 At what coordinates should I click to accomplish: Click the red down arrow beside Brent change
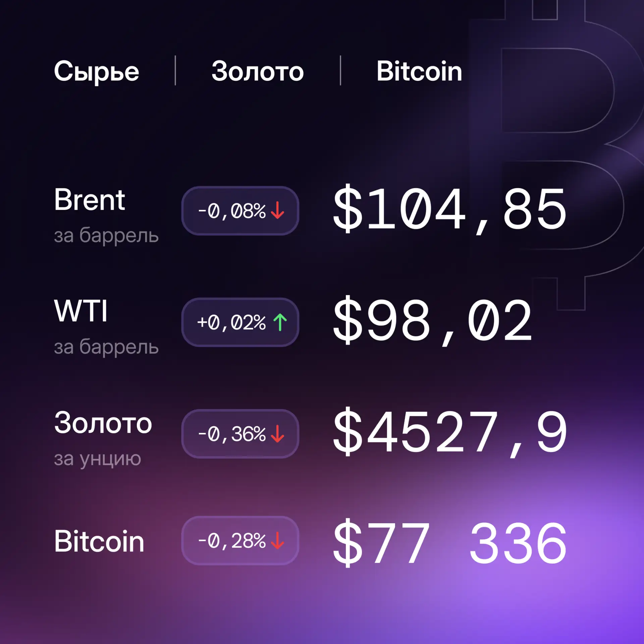click(277, 210)
